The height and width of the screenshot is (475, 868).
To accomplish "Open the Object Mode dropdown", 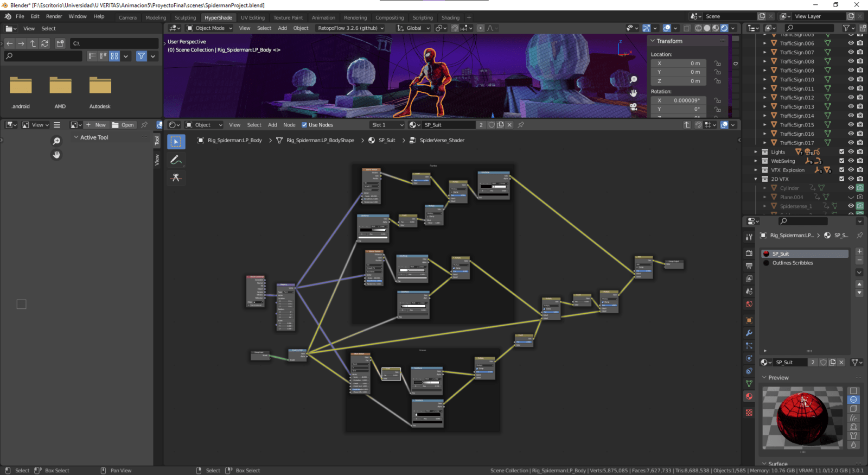I will coord(210,28).
